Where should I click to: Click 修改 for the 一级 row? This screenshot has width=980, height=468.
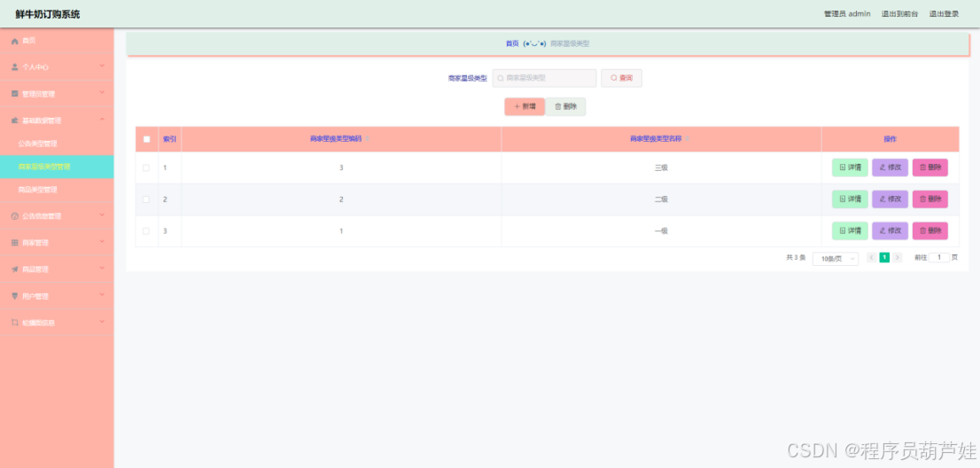(890, 230)
